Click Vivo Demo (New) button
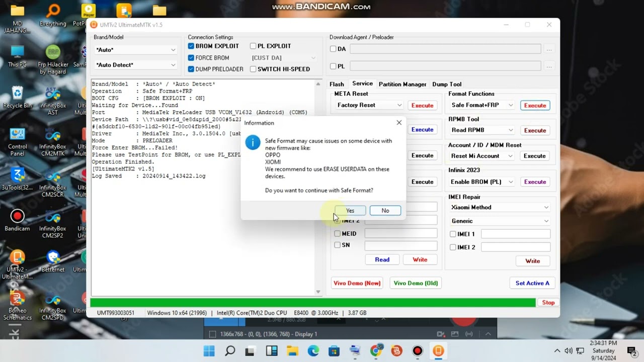 (x=357, y=283)
